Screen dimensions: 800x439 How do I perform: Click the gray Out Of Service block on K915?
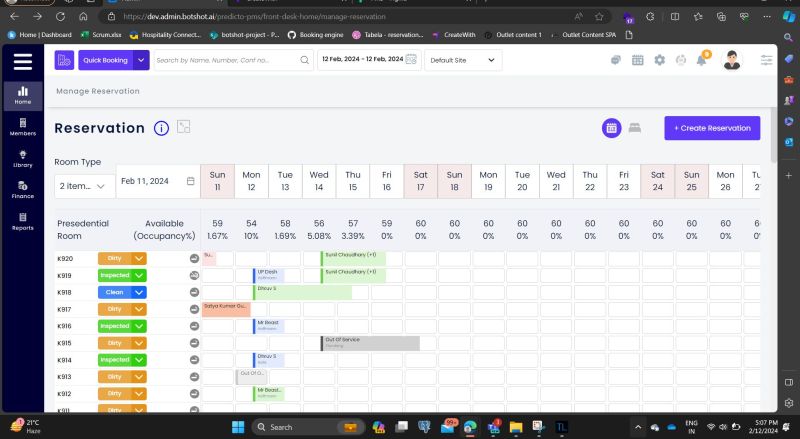click(x=370, y=342)
